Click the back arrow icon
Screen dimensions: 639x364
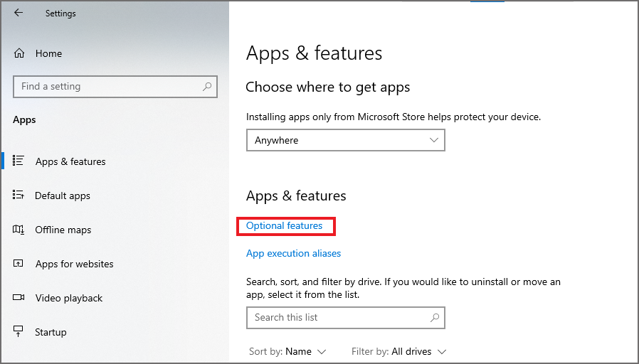point(19,13)
